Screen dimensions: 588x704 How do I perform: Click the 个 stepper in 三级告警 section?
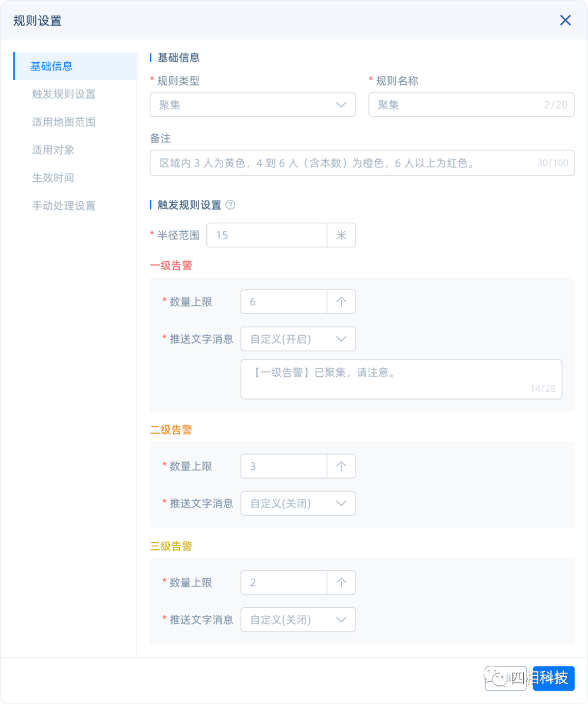341,582
